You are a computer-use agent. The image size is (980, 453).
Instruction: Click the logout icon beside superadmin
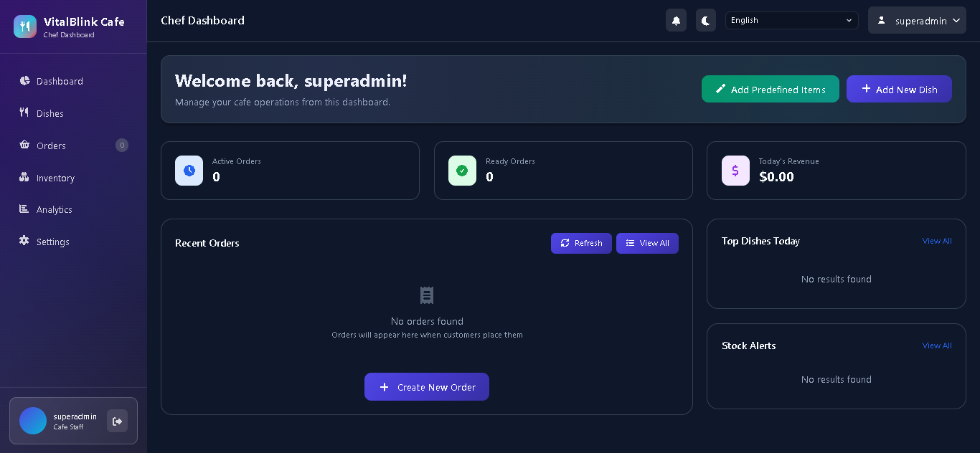point(117,421)
